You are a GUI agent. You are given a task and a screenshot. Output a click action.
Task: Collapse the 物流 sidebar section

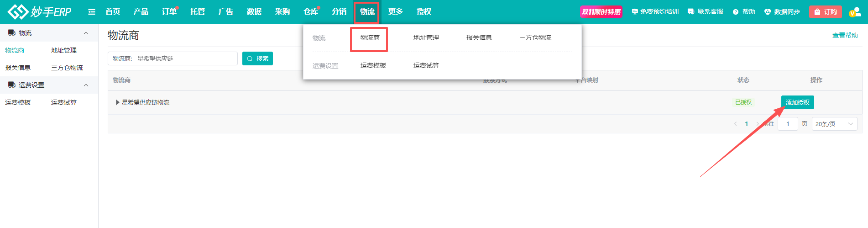tap(86, 33)
